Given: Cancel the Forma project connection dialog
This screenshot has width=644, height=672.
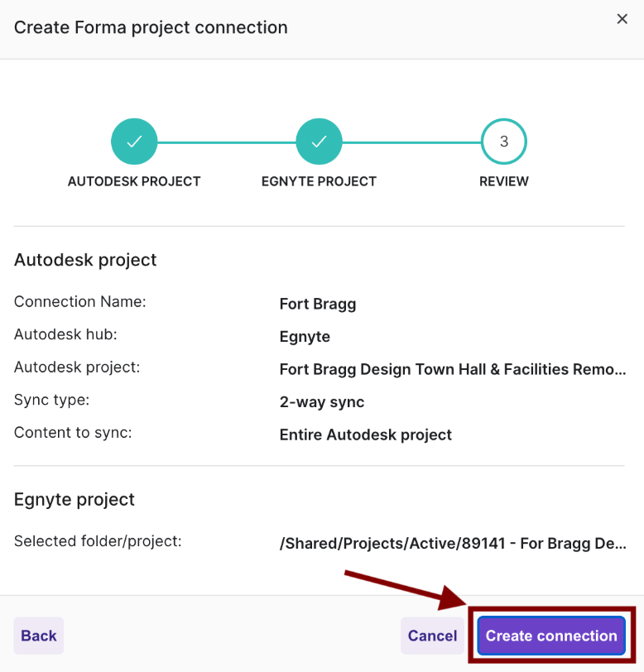Looking at the screenshot, I should pos(432,636).
